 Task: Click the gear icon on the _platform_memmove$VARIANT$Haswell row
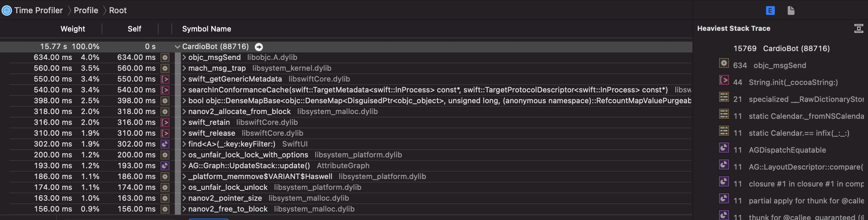165,177
